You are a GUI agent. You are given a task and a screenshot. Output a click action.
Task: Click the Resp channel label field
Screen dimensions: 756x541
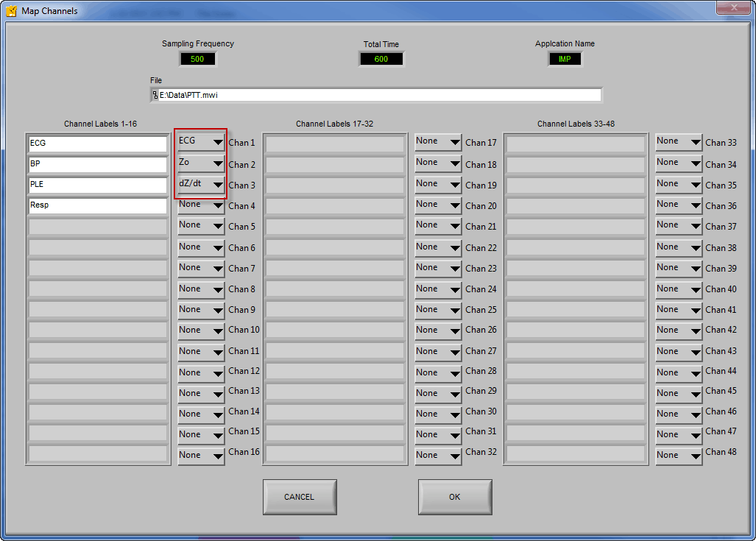pyautogui.click(x=97, y=206)
